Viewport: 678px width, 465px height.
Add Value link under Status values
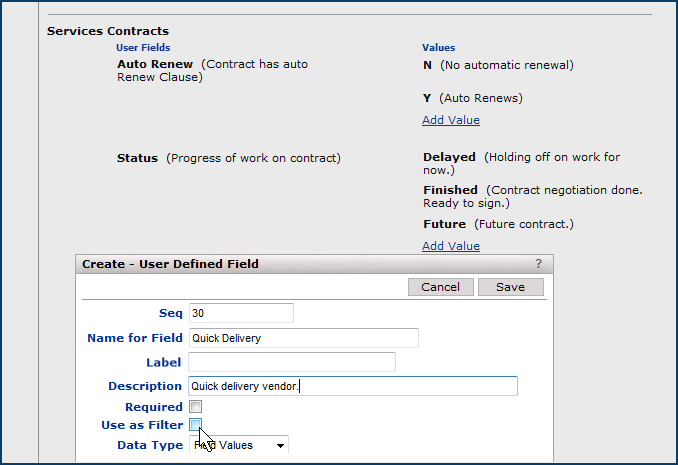pyautogui.click(x=450, y=246)
